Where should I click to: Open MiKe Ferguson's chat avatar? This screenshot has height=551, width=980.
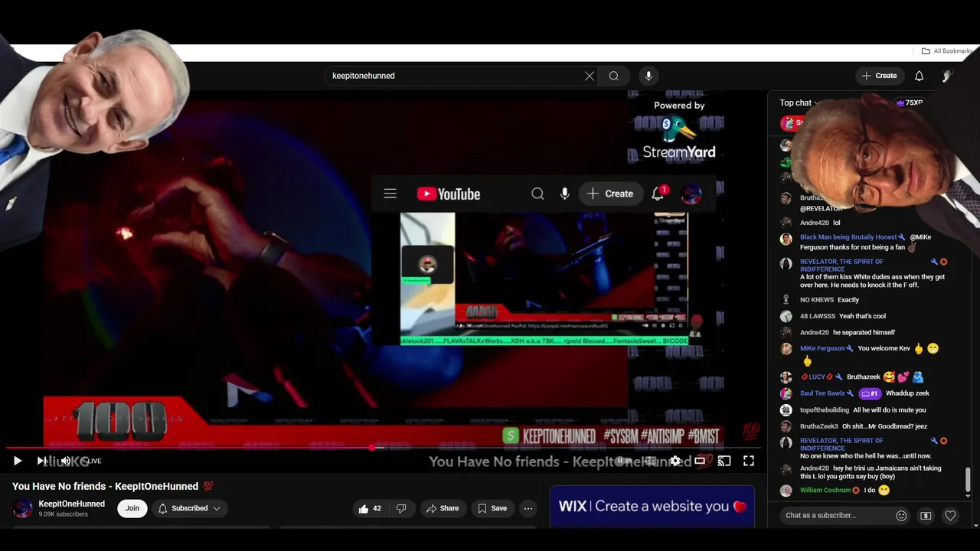786,349
